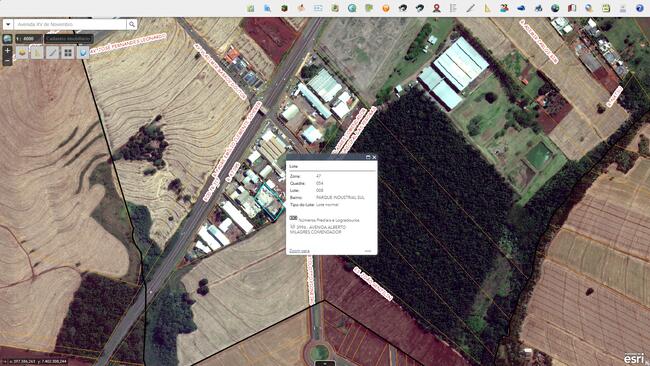650x366 pixels.
Task: Click the Zoom para link in popup
Action: (299, 251)
